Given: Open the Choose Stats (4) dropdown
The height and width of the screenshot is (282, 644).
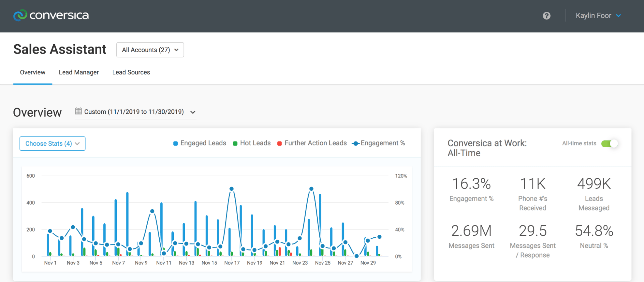Looking at the screenshot, I should 52,144.
